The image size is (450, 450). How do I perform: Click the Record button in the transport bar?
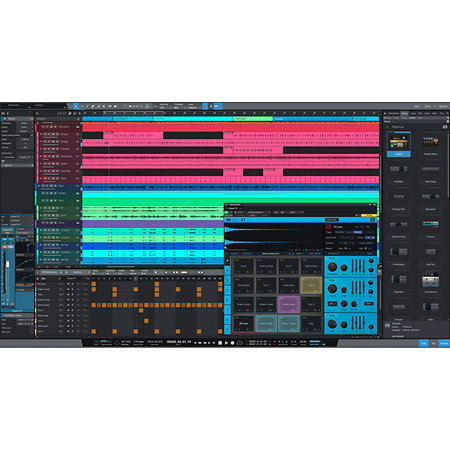click(x=233, y=343)
